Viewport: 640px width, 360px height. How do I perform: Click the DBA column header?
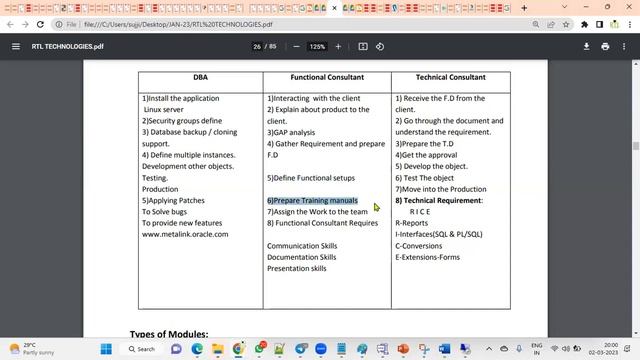(200, 77)
